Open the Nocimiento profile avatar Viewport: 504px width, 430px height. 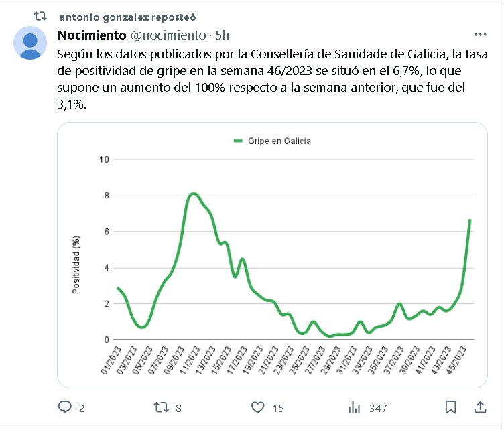30,44
